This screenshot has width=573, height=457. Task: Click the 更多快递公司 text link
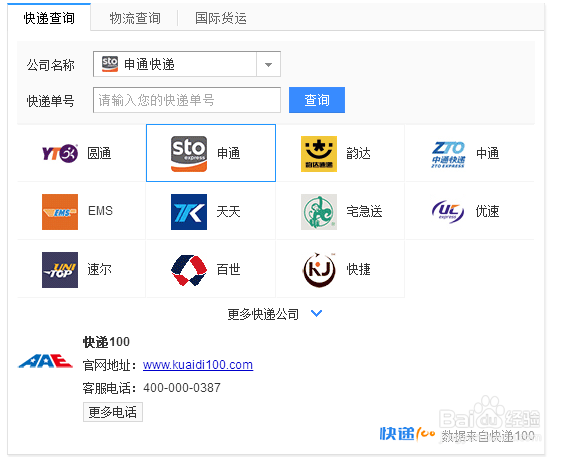(x=263, y=314)
